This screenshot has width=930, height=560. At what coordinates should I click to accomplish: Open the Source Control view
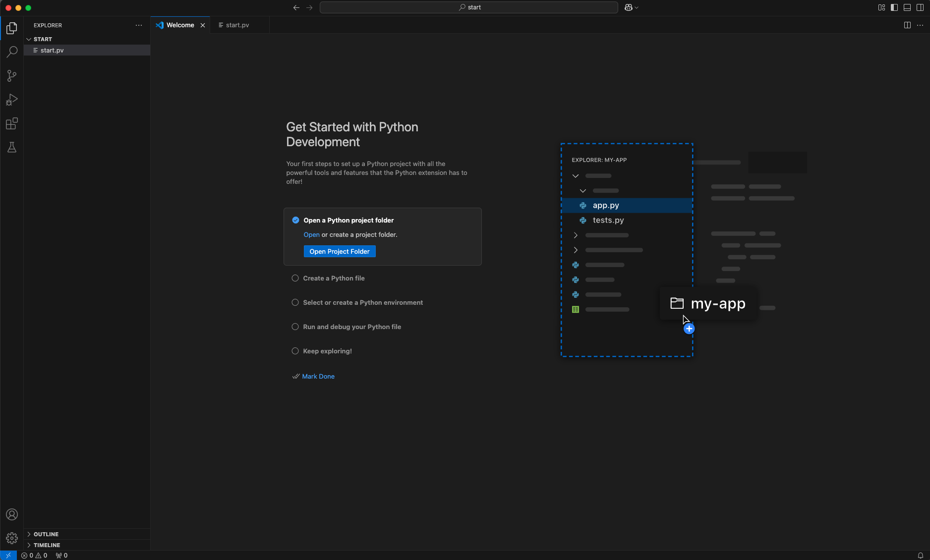coord(12,76)
